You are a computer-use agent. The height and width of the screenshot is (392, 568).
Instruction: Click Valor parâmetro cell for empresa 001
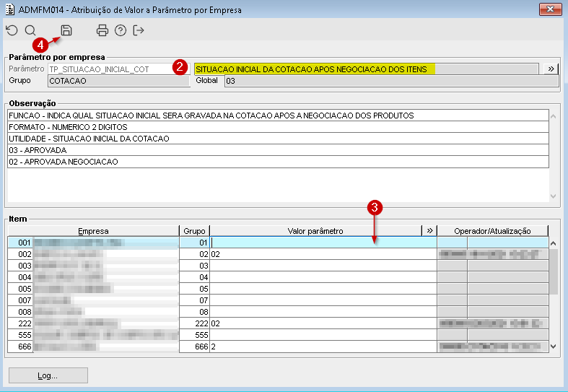pyautogui.click(x=323, y=243)
